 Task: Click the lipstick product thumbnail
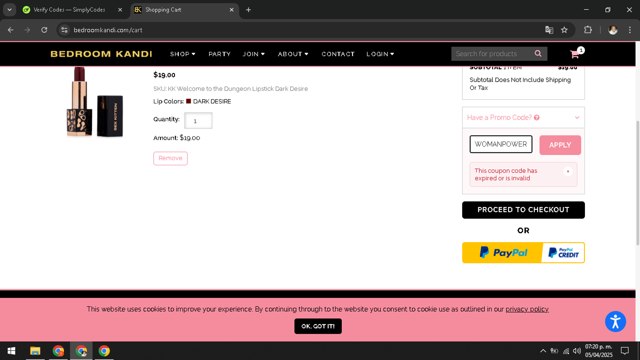coord(95,102)
